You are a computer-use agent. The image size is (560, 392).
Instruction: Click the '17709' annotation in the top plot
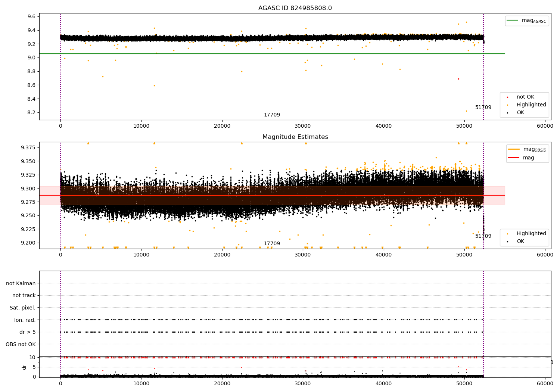[x=272, y=115]
